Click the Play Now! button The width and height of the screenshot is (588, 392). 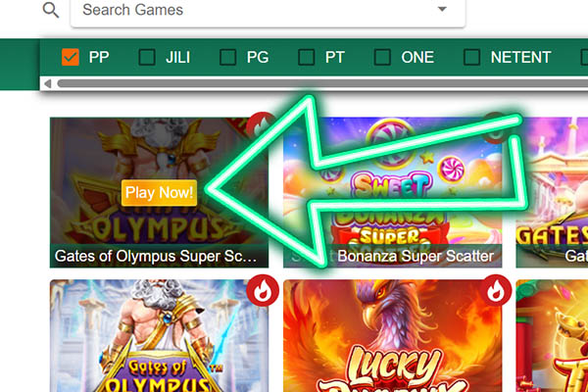click(159, 193)
